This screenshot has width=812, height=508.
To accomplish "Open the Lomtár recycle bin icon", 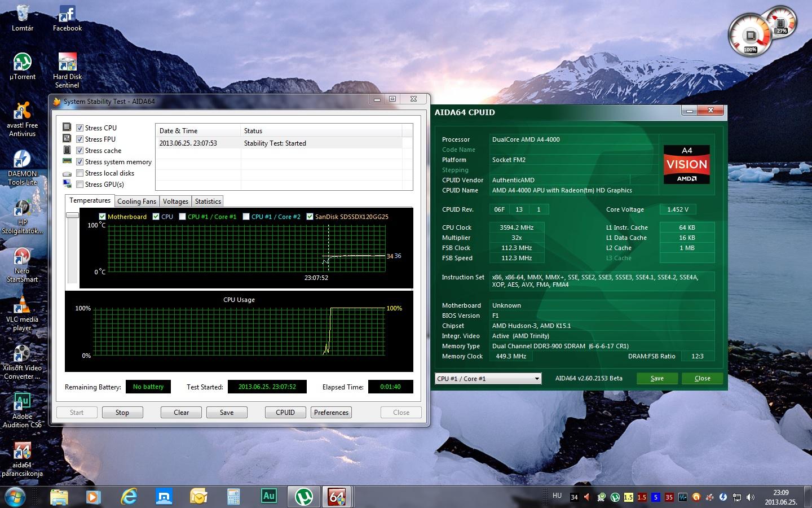I will [x=23, y=18].
